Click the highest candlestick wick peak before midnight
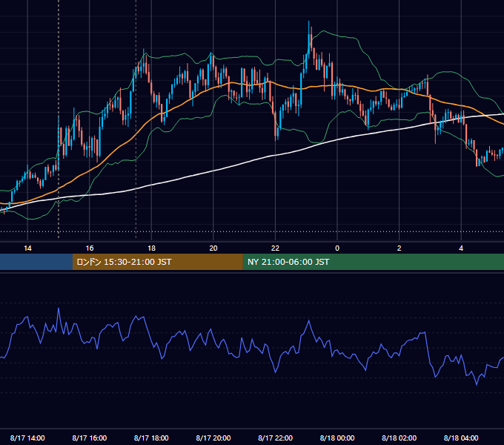504x445 pixels. coord(309,22)
